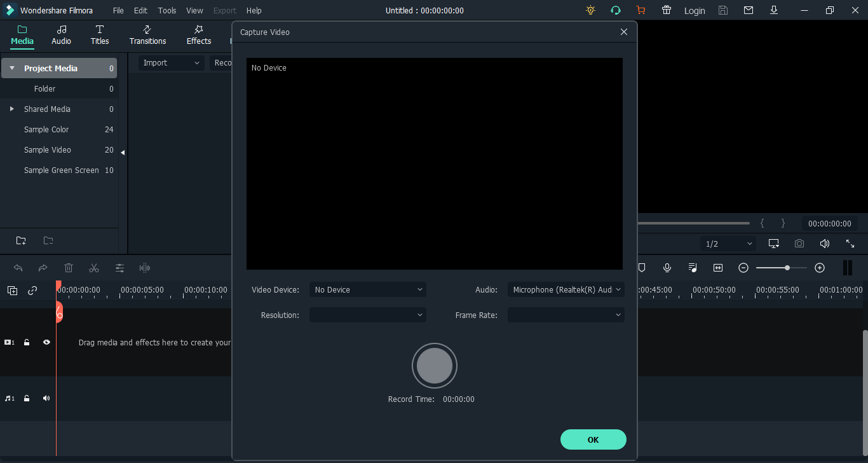Open the Resolution dropdown
Viewport: 868px width, 463px height.
tap(368, 315)
